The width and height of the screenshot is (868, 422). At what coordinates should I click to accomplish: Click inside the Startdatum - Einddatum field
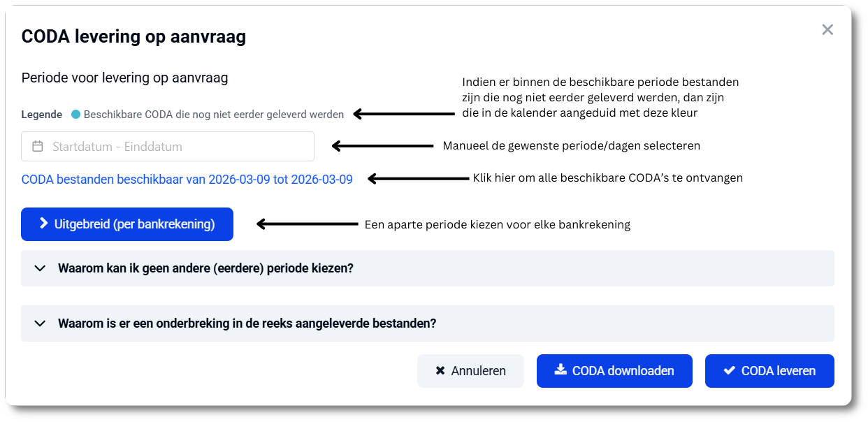pyautogui.click(x=140, y=146)
